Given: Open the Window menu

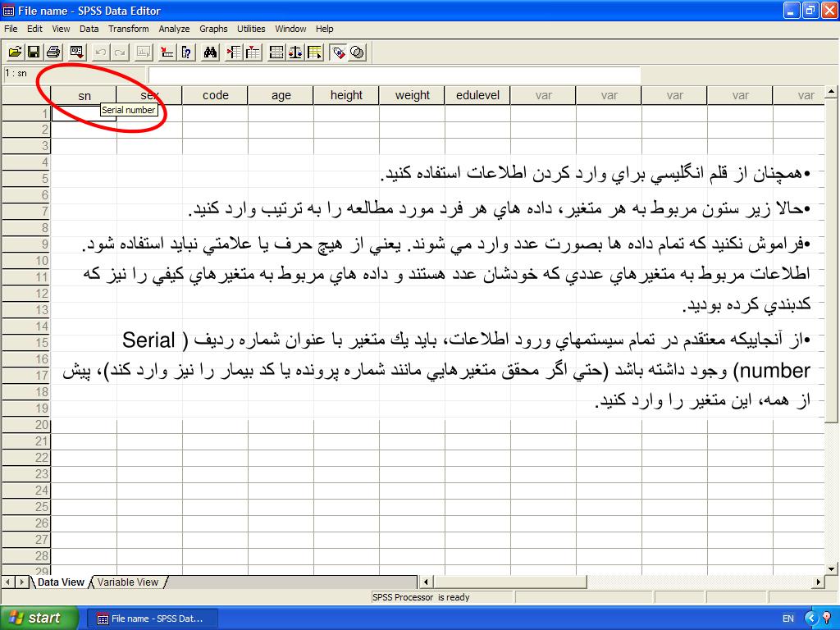Looking at the screenshot, I should point(291,29).
